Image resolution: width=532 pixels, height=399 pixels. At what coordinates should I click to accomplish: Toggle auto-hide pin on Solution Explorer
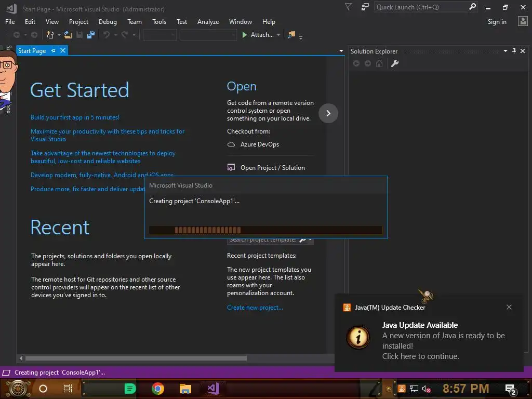pos(514,51)
